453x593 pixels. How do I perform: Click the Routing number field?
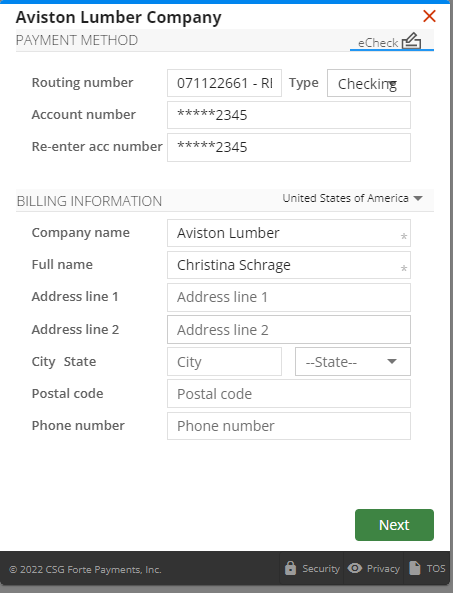[x=225, y=83]
